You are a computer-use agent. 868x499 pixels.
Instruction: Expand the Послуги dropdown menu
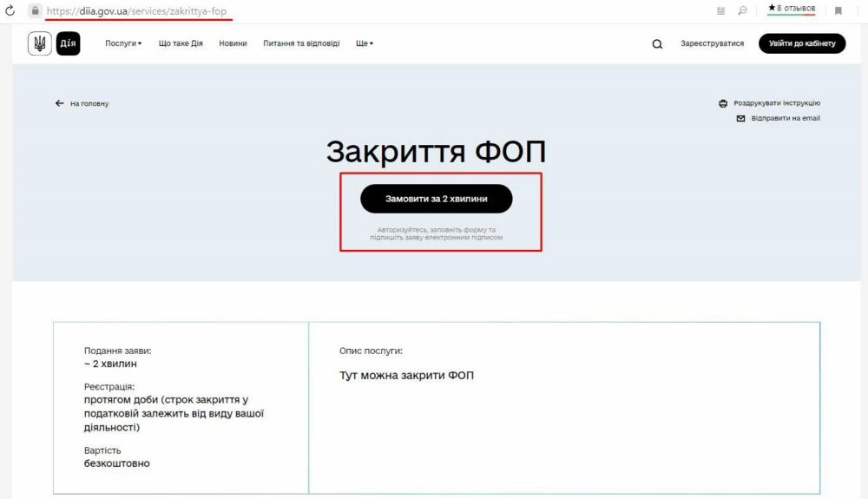[x=123, y=43]
